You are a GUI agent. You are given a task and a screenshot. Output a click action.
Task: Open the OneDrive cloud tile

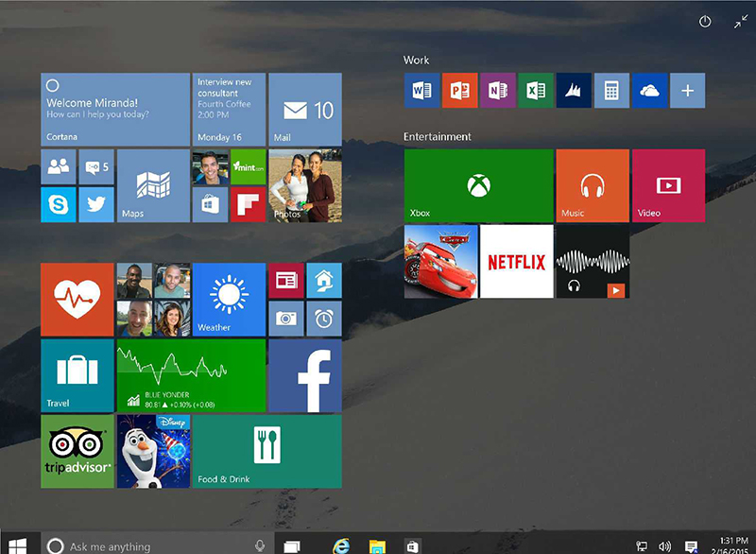click(x=650, y=91)
